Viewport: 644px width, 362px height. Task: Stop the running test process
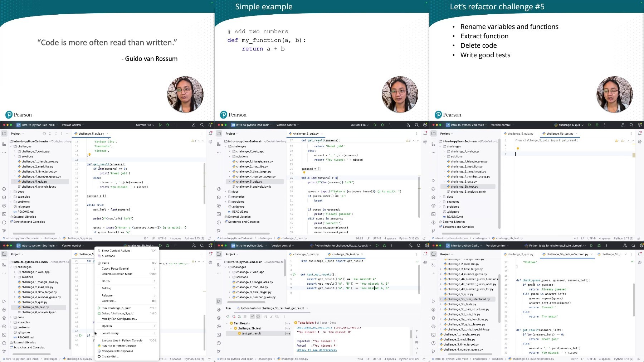[245, 317]
